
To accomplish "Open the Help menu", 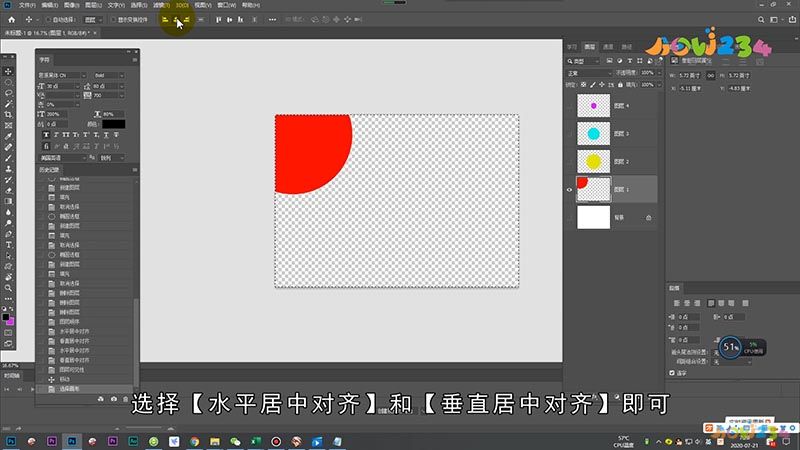I will pyautogui.click(x=251, y=5).
